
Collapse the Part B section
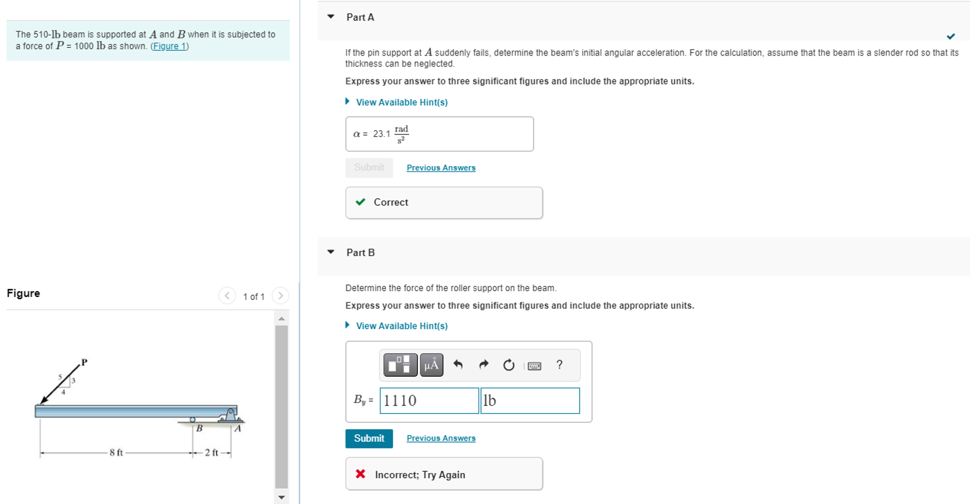[331, 252]
